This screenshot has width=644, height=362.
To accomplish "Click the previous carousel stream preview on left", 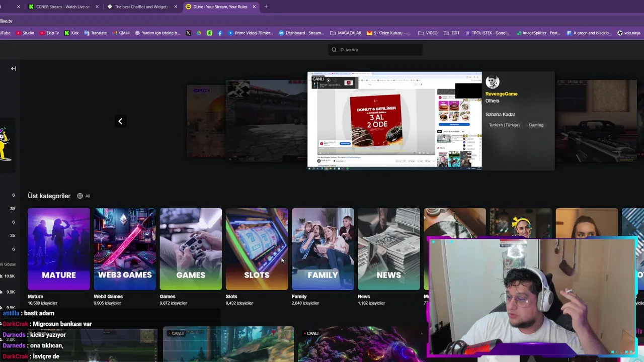I will pos(266,121).
